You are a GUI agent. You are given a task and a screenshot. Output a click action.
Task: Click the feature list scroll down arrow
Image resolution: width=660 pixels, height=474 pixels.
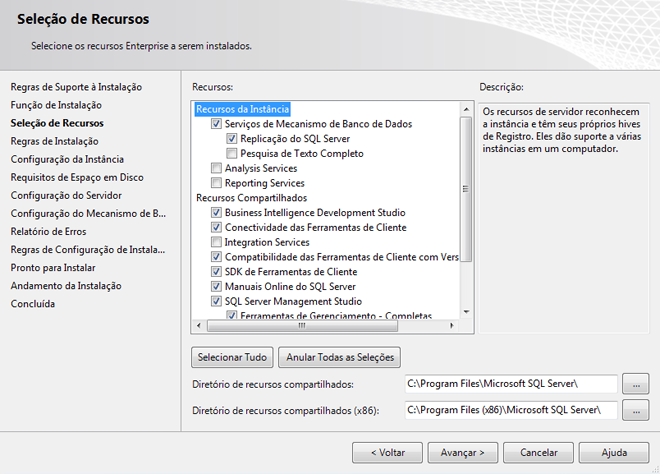point(466,312)
